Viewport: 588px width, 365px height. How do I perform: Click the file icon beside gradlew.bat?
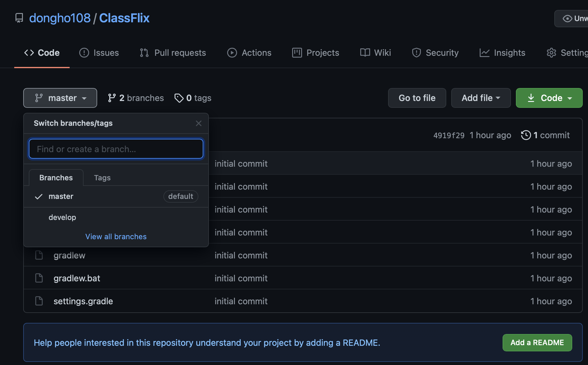(x=39, y=278)
